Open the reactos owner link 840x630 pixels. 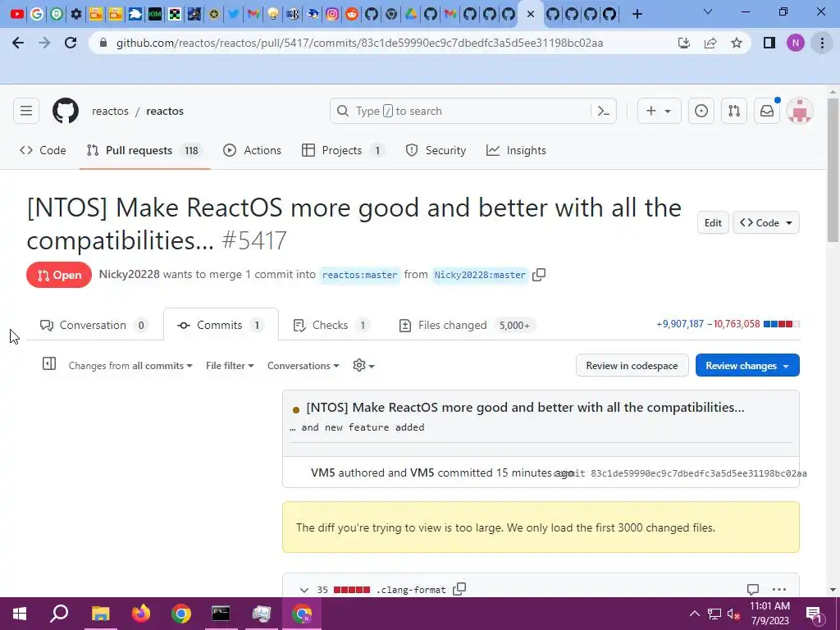pyautogui.click(x=111, y=111)
